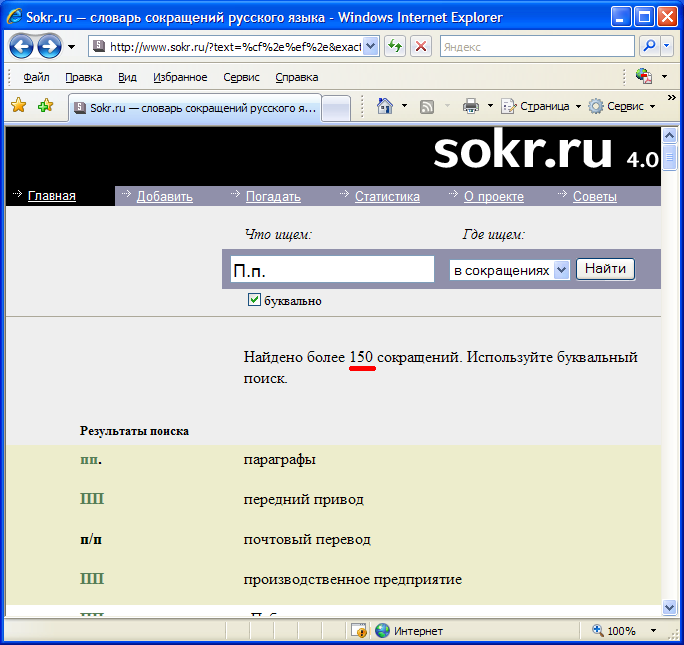
Task: Click Add to Favorites plus-star icon
Action: click(45, 105)
